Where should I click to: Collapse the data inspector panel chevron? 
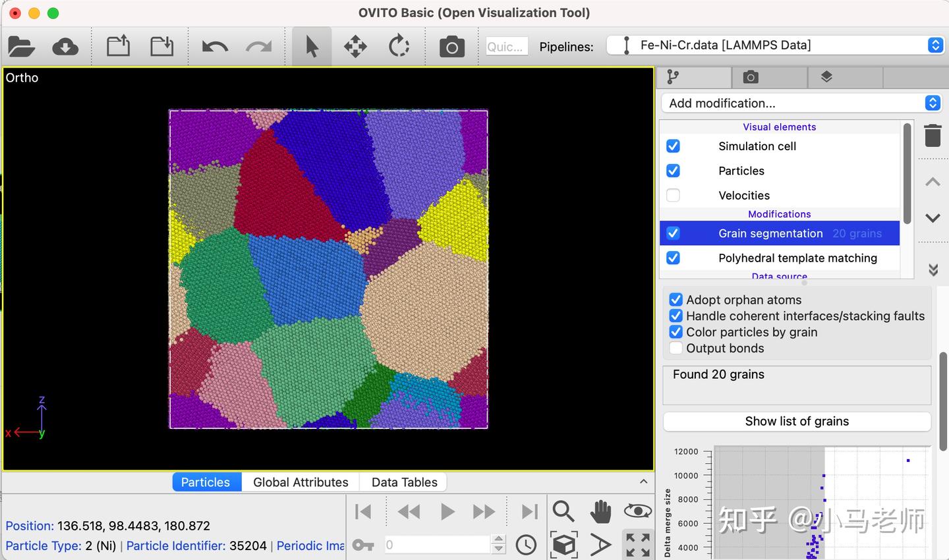pos(643,482)
